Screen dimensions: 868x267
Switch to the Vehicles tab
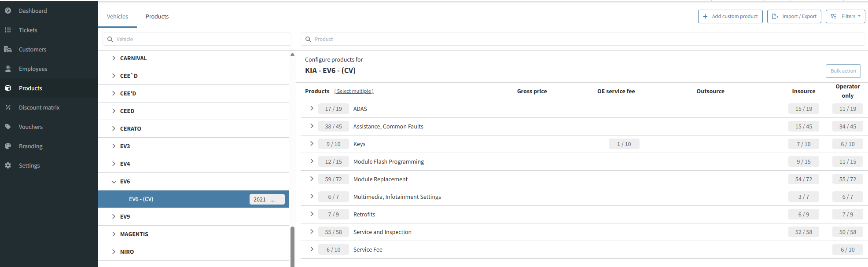pyautogui.click(x=118, y=17)
